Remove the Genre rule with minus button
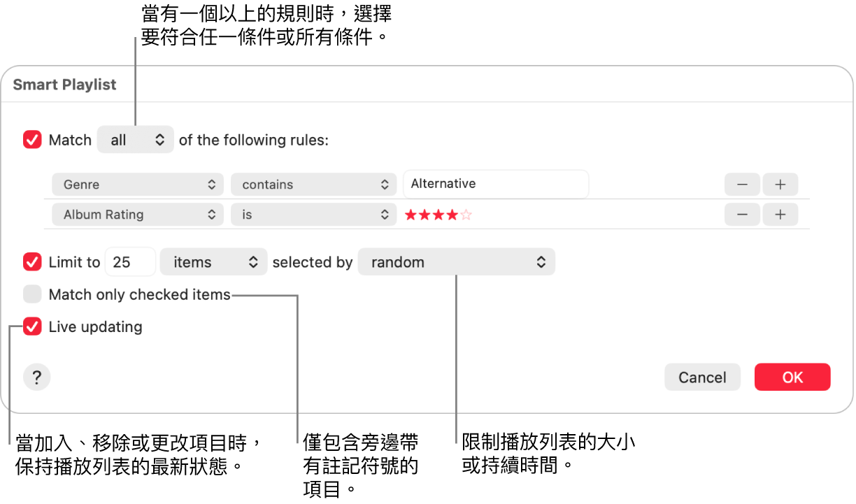Screen dimensions: 856x504 (x=742, y=185)
